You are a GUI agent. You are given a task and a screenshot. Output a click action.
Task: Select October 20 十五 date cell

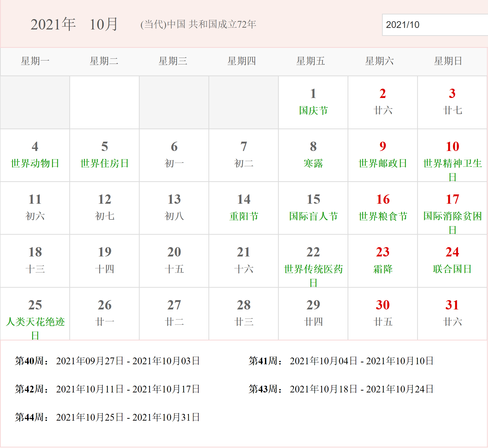(x=174, y=261)
